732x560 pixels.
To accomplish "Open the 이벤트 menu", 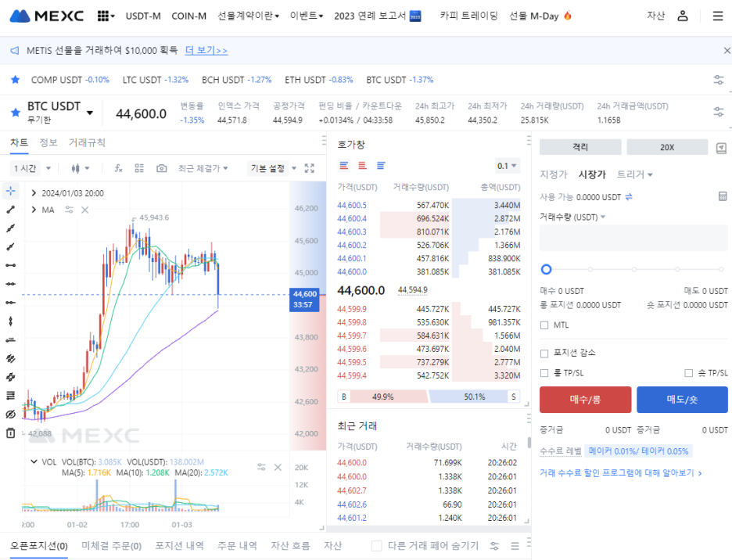I will point(307,16).
